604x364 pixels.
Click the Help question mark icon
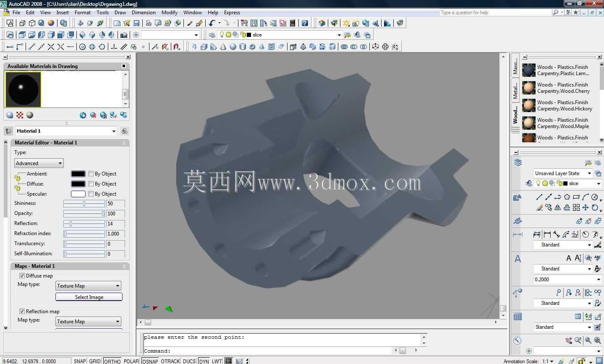tap(305, 23)
